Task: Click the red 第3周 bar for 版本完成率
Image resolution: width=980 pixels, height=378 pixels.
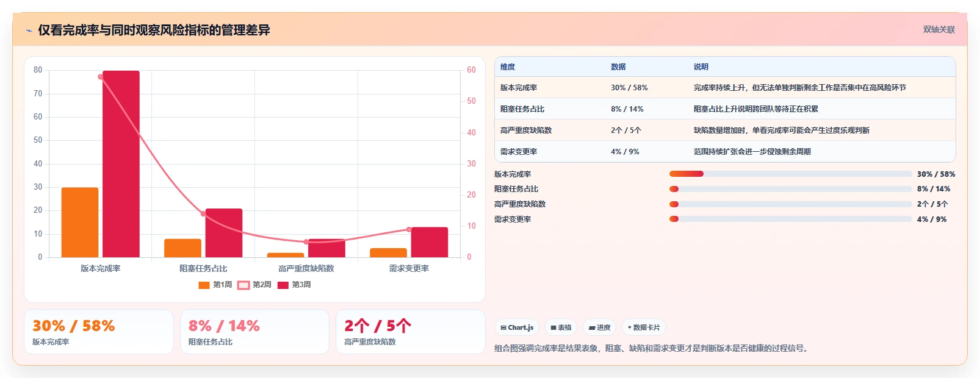Action: [x=121, y=164]
